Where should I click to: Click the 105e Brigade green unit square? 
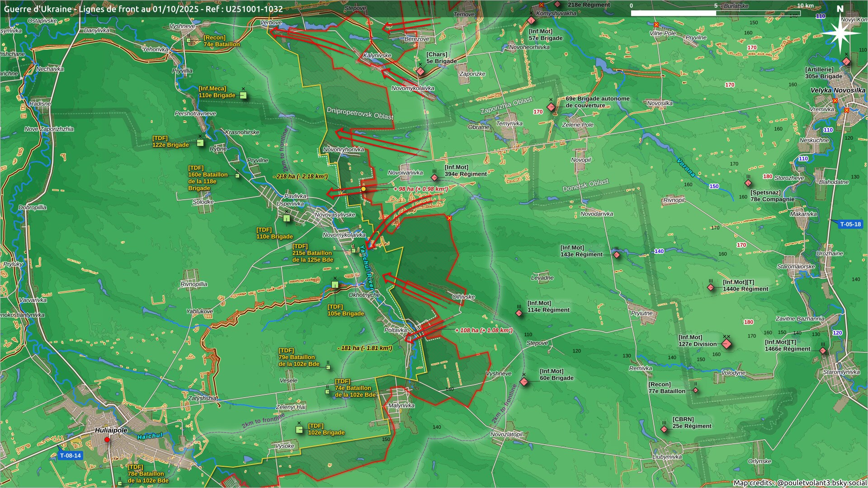tap(335, 285)
